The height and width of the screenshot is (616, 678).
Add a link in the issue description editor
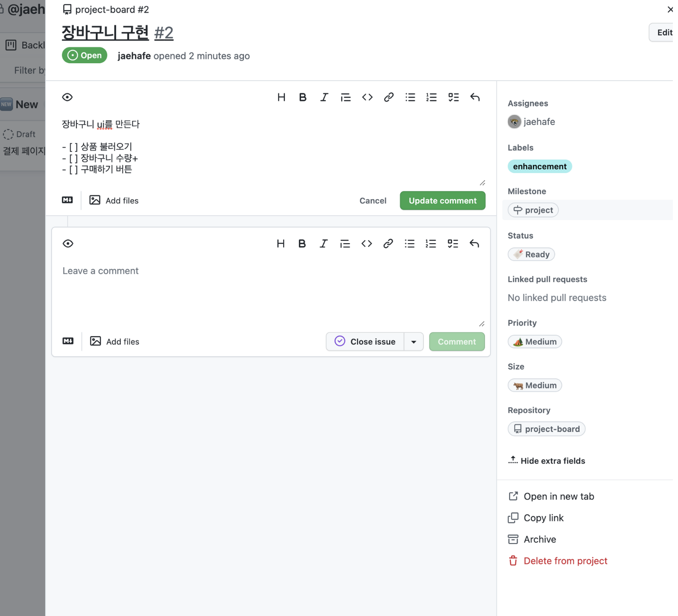[x=388, y=97]
